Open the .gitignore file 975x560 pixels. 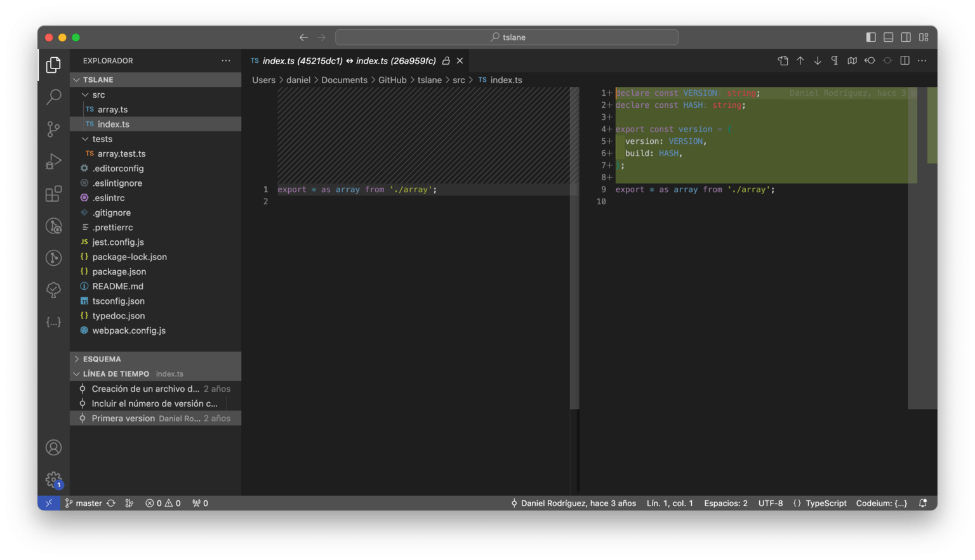(x=156, y=212)
